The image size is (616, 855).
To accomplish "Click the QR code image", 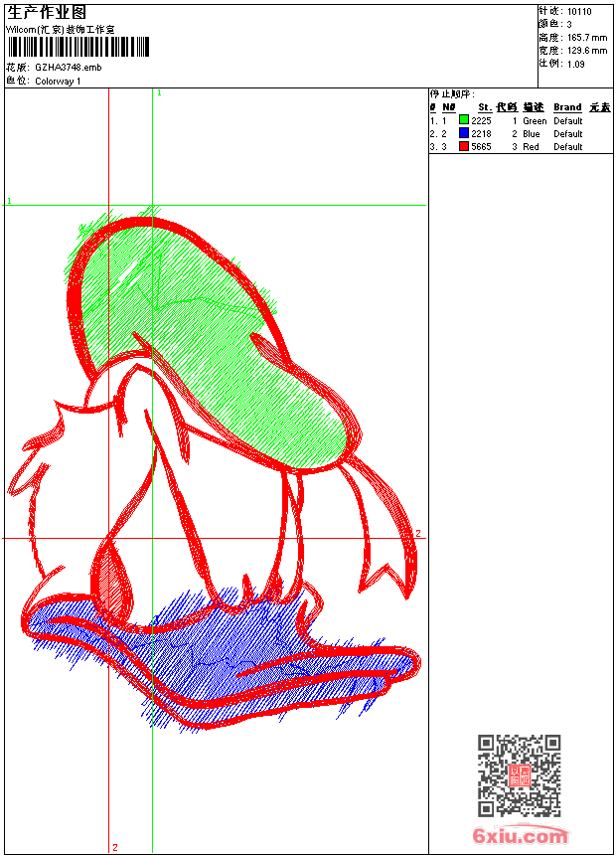I will tap(520, 774).
